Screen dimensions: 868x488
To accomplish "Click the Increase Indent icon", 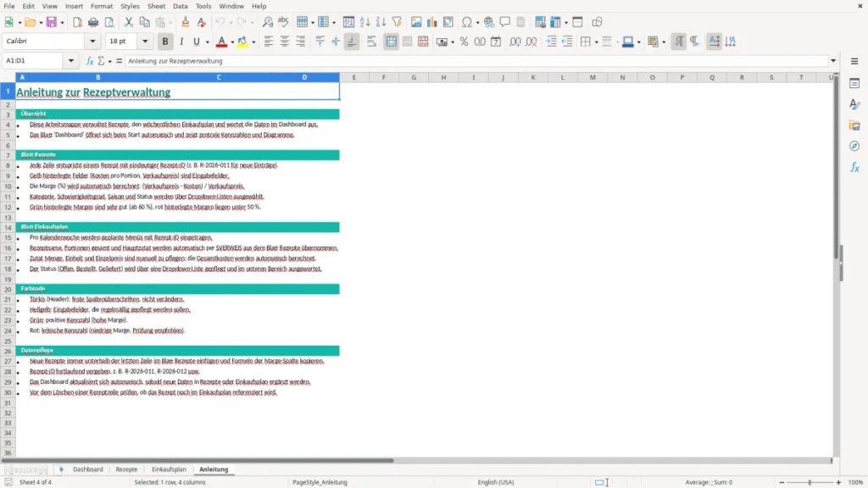I will (551, 42).
